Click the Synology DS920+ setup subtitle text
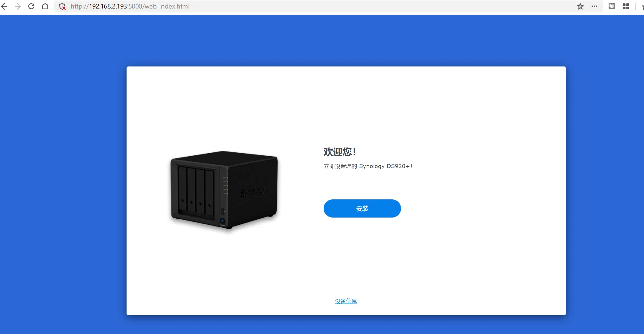 pyautogui.click(x=368, y=166)
